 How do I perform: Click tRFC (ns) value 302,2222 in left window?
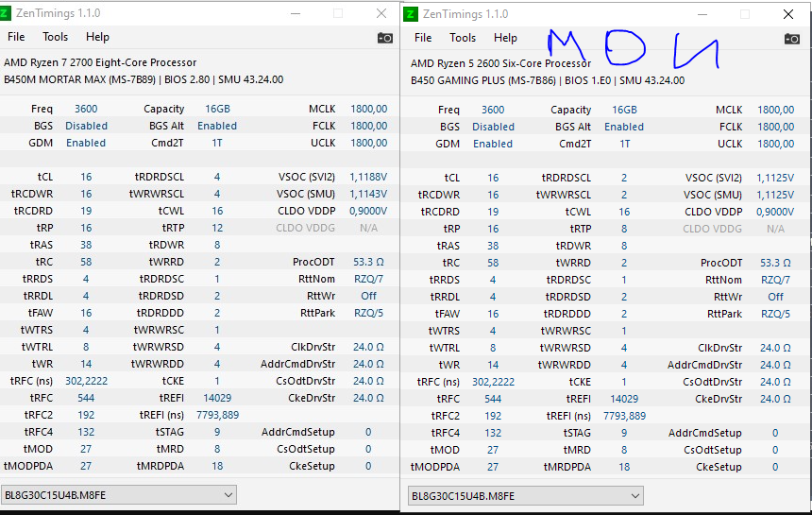[87, 382]
